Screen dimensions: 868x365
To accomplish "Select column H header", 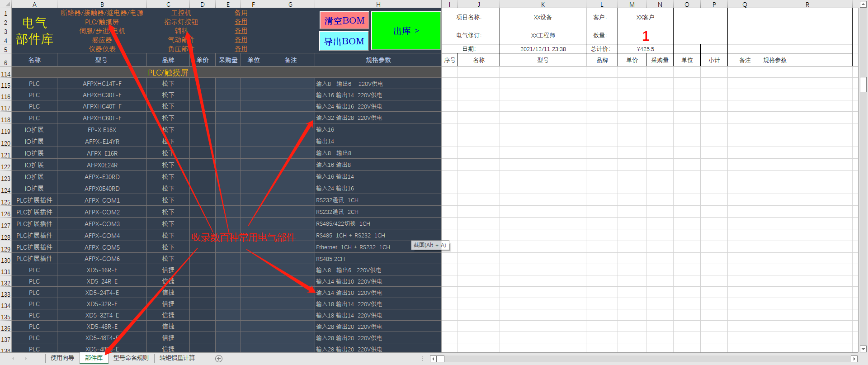I will point(378,4).
